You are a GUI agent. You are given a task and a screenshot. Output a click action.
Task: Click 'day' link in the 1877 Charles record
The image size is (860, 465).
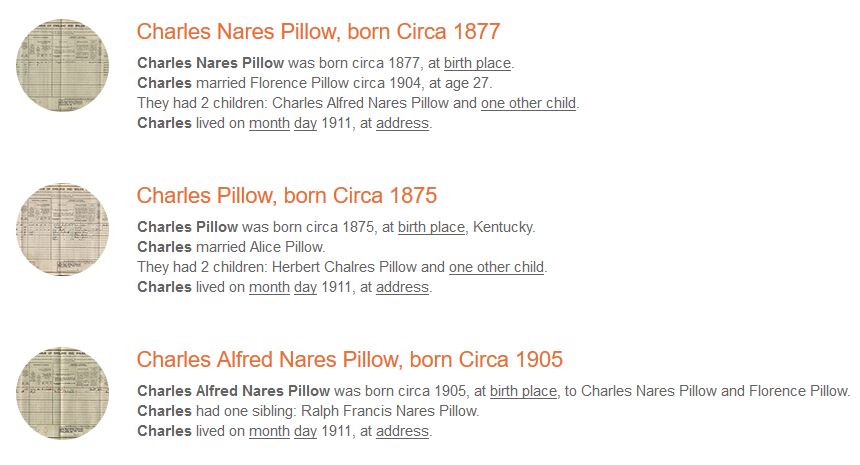click(305, 123)
